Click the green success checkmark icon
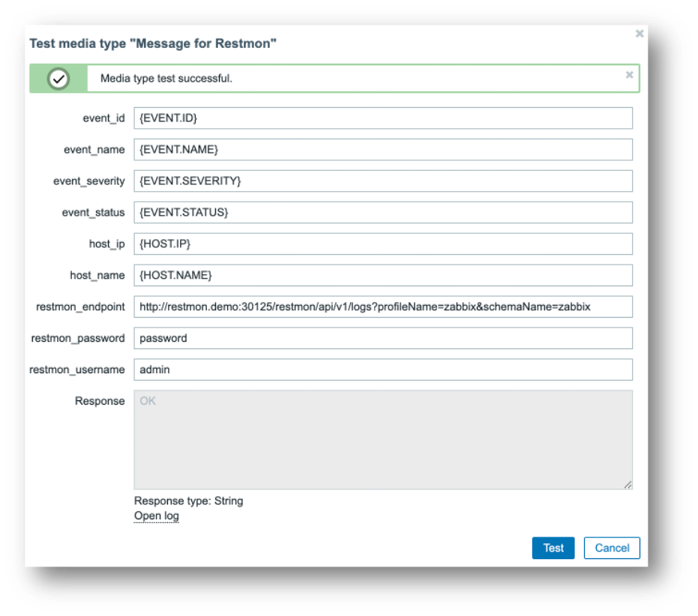 pos(58,79)
